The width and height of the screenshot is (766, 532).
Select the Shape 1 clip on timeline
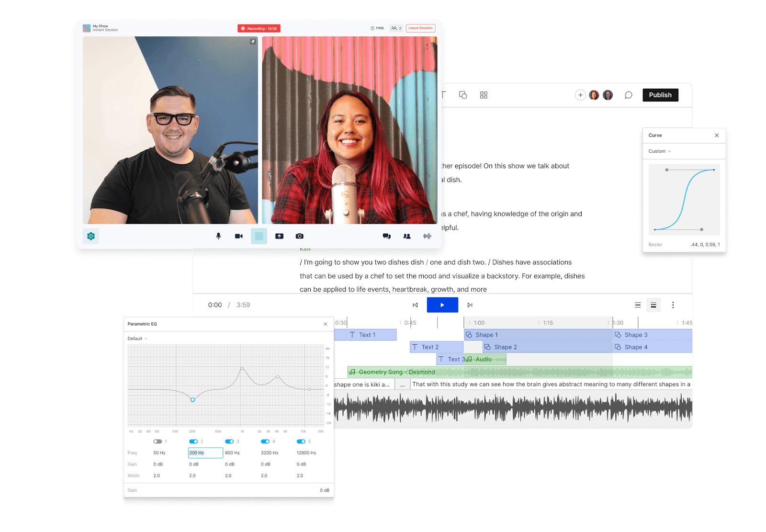coord(538,335)
